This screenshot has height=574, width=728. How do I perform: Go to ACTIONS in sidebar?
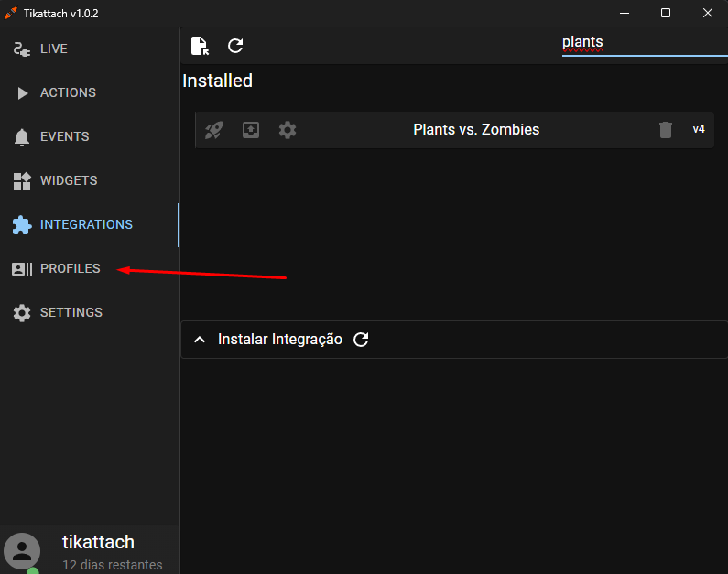click(x=89, y=92)
